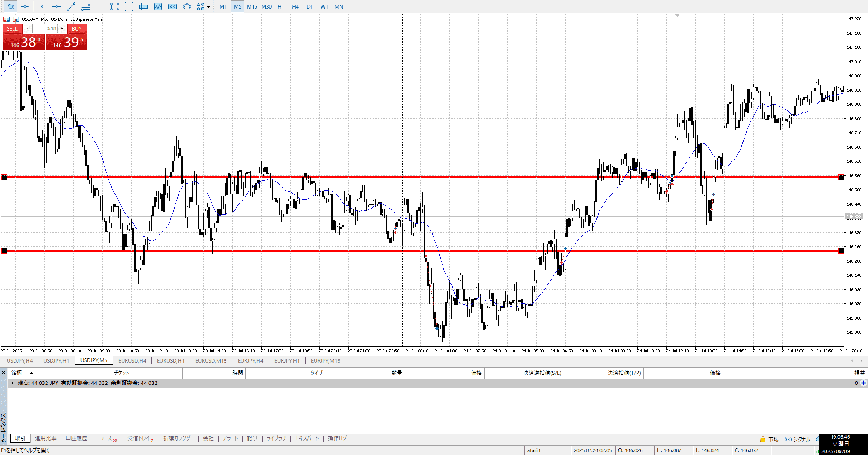
Task: Toggle the M5 timeframe button
Action: pyautogui.click(x=237, y=6)
